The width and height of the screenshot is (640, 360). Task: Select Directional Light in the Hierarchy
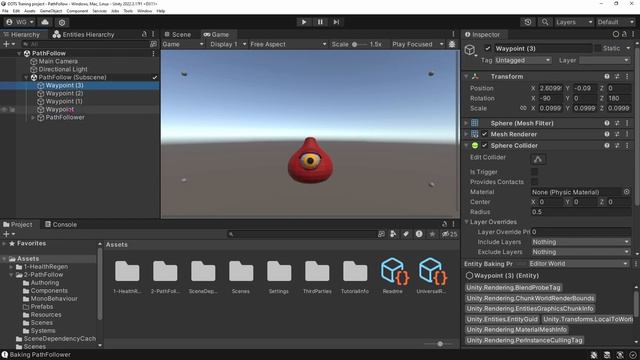[x=63, y=69]
